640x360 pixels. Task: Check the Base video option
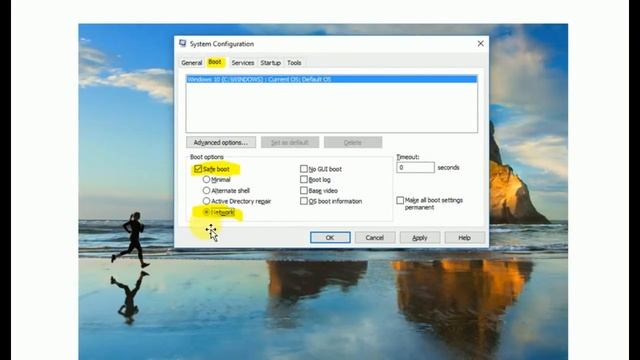pos(304,191)
